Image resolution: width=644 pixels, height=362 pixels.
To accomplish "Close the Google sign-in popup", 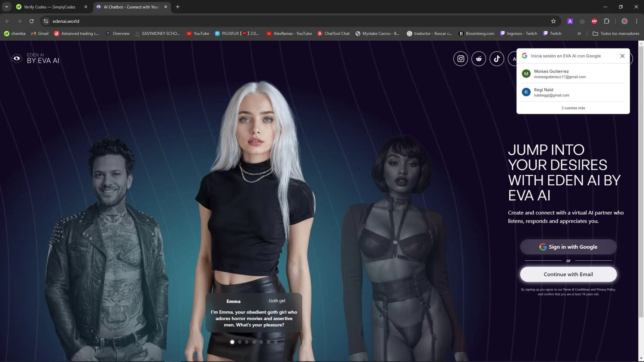I will (622, 56).
